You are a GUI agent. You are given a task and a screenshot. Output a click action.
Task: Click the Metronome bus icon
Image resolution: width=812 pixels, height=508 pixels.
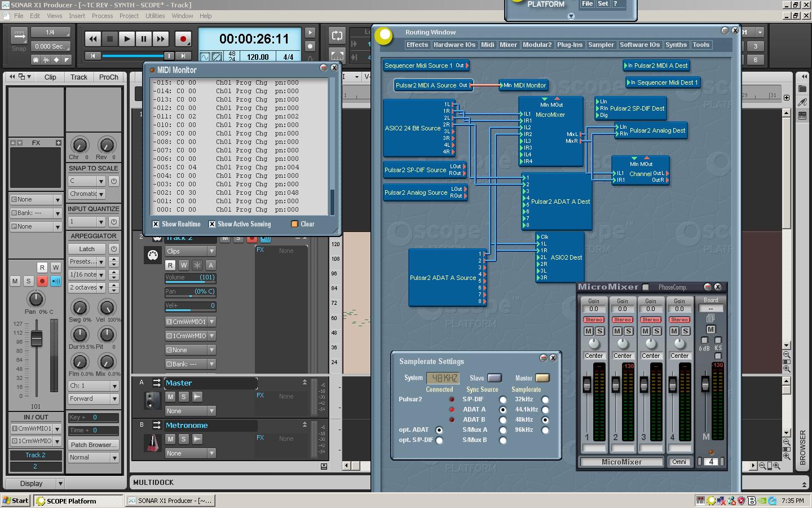[x=152, y=443]
